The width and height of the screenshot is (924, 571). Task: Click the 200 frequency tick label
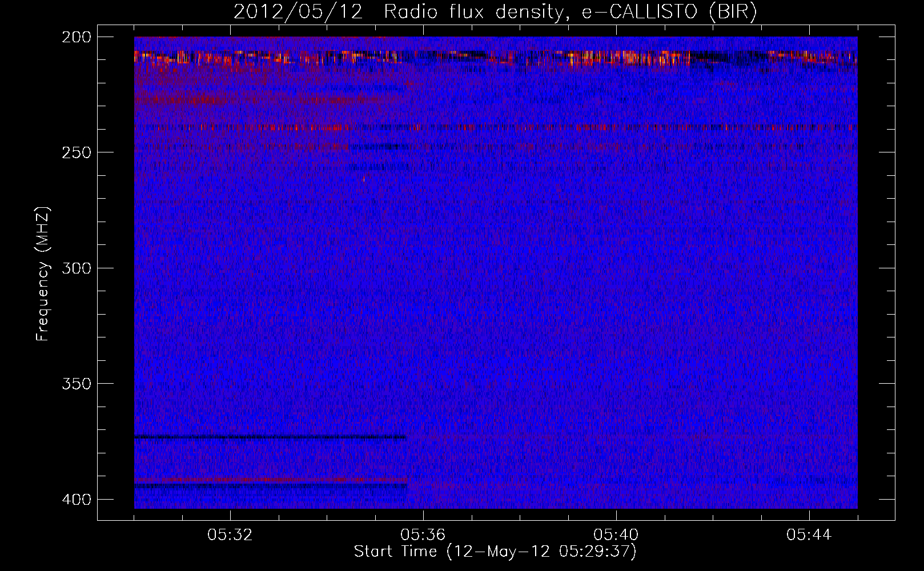pos(76,37)
